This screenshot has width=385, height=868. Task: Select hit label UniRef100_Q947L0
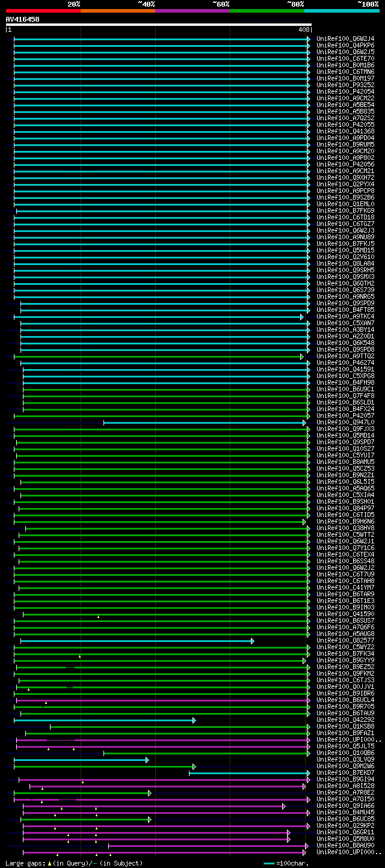click(x=345, y=423)
